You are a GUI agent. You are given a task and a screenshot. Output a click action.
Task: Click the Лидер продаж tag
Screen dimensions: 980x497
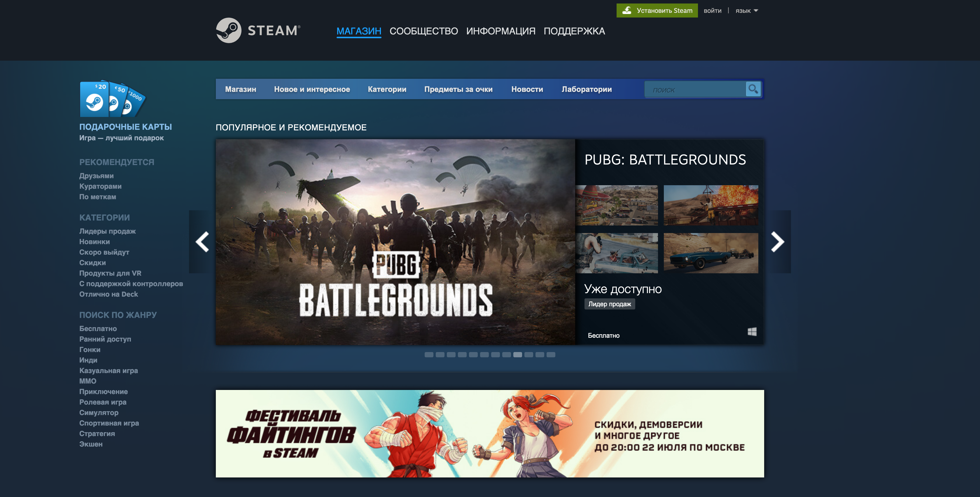[610, 304]
